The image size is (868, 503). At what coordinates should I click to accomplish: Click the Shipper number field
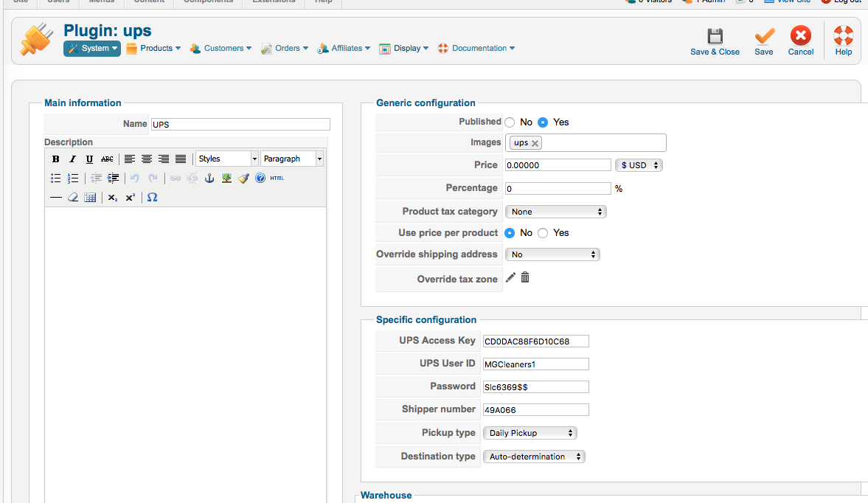pyautogui.click(x=536, y=410)
